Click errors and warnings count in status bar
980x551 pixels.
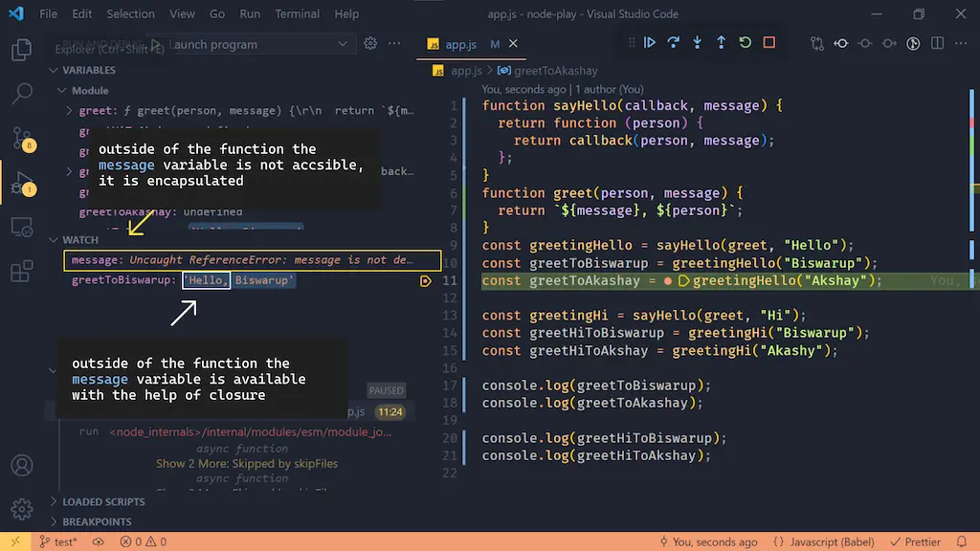click(144, 541)
